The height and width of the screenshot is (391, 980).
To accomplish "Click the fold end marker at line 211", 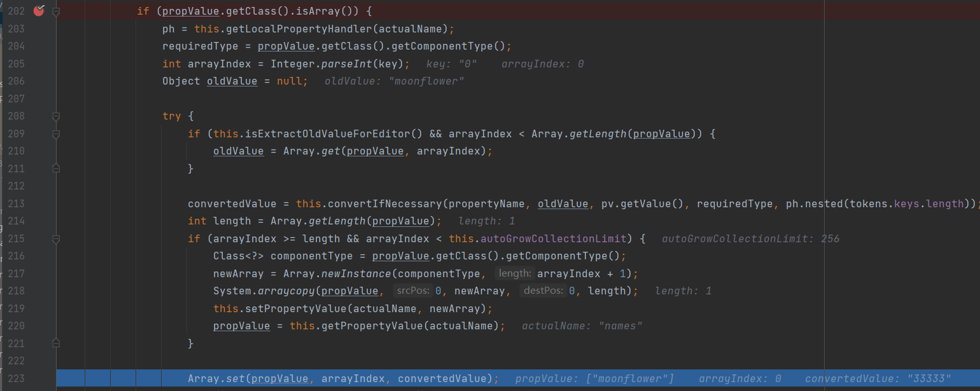I will click(56, 168).
